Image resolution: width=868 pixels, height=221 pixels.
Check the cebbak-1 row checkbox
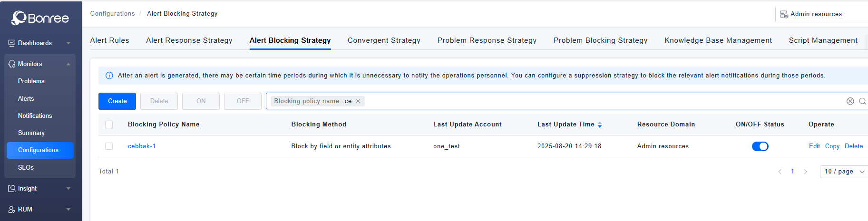point(109,146)
